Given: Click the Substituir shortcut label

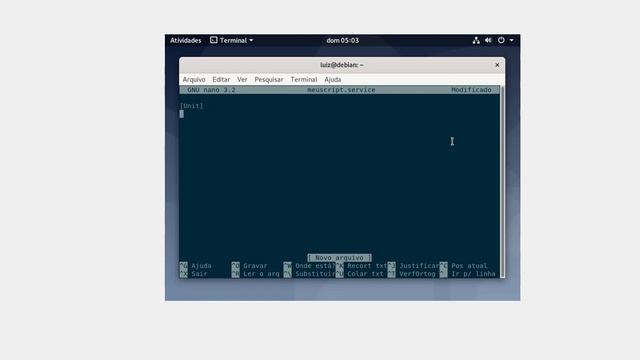Looking at the screenshot, I should click(315, 274).
